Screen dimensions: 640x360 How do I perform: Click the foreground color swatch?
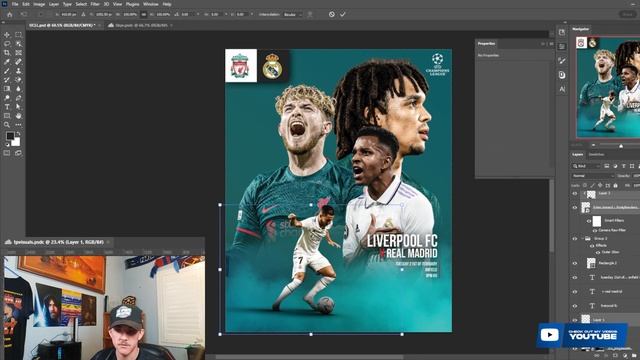[x=10, y=136]
